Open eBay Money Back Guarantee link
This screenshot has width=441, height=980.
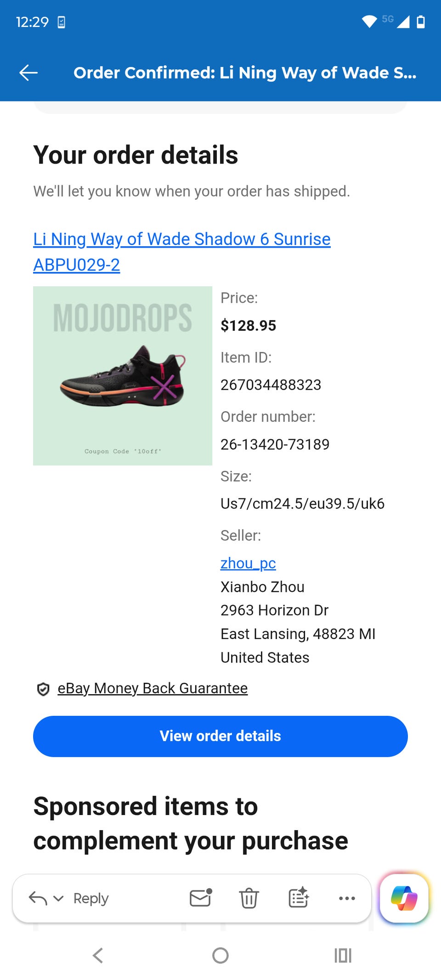click(x=153, y=688)
